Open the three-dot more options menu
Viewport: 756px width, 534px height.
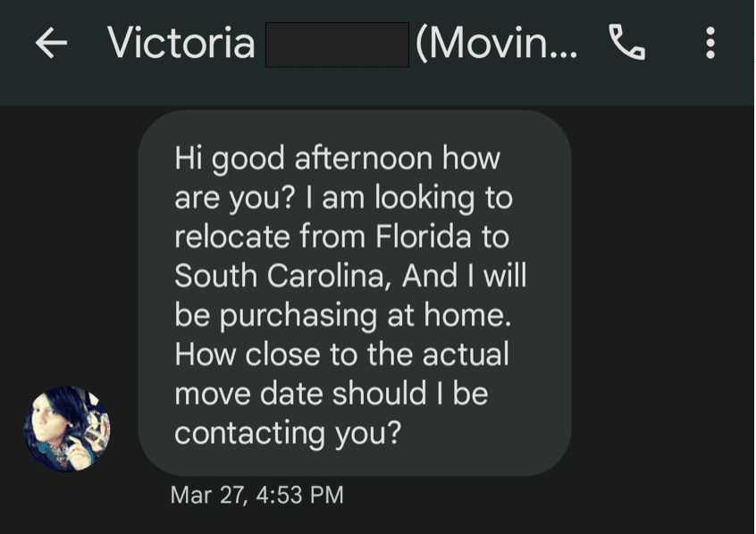(x=710, y=42)
